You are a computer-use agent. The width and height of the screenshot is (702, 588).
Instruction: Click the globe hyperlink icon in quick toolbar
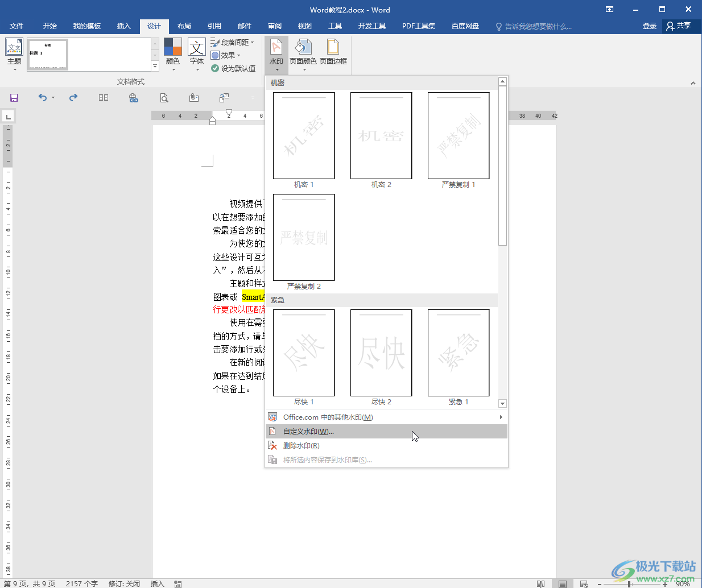(x=134, y=98)
